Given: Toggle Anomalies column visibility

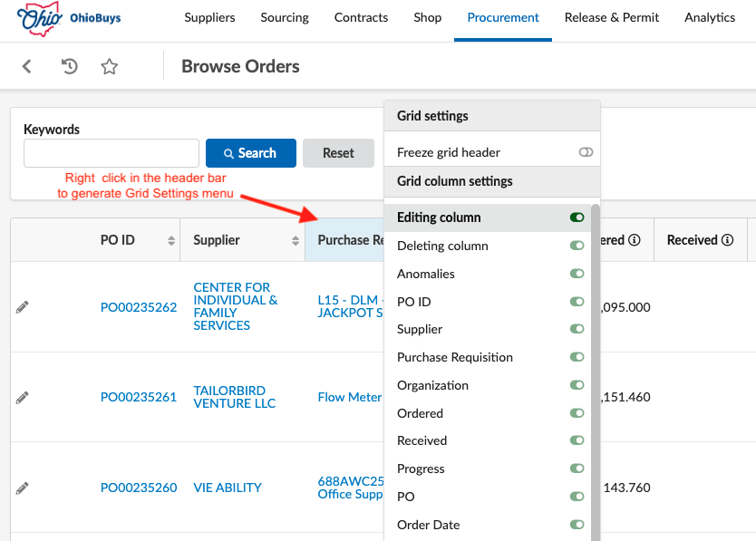Looking at the screenshot, I should click(x=577, y=274).
